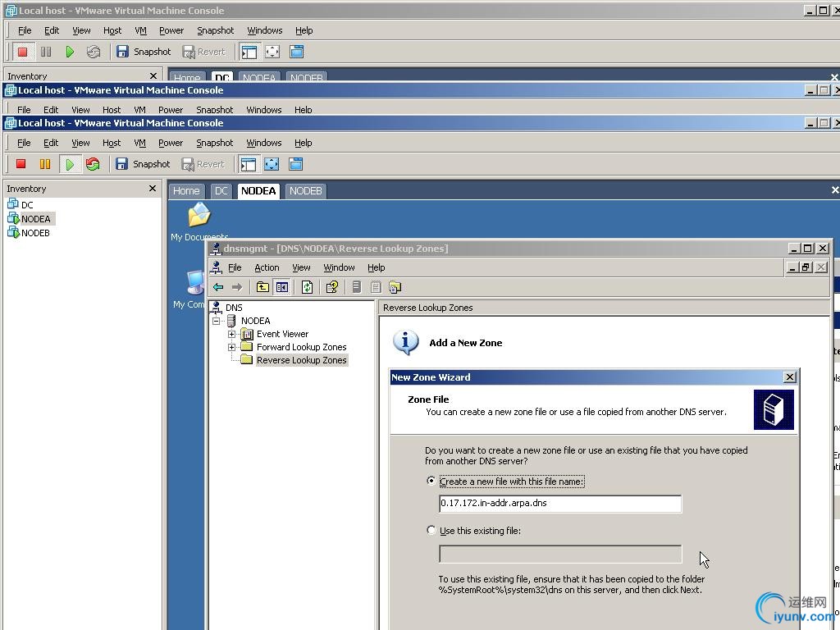
Task: Click Snapshot in the back VMware window toolbar
Action: 144,52
